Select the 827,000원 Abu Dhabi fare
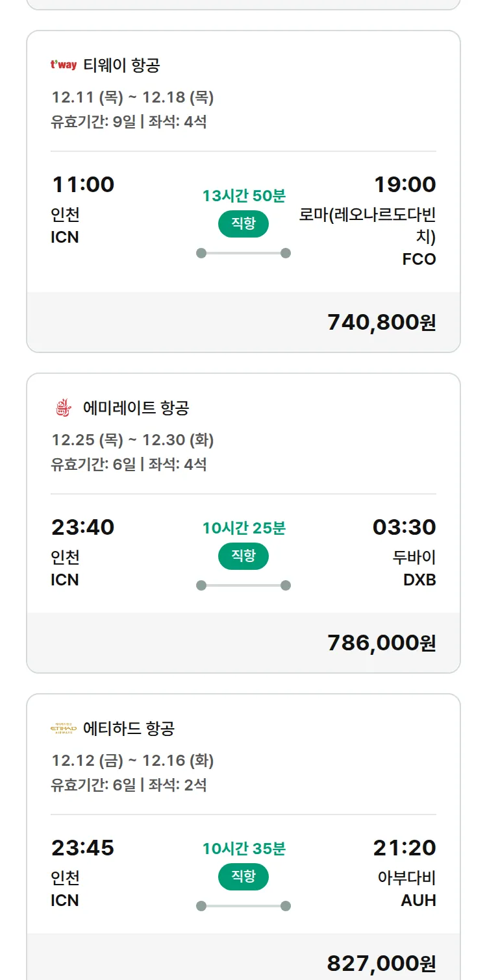Screen dimensions: 487x980 click(381, 963)
